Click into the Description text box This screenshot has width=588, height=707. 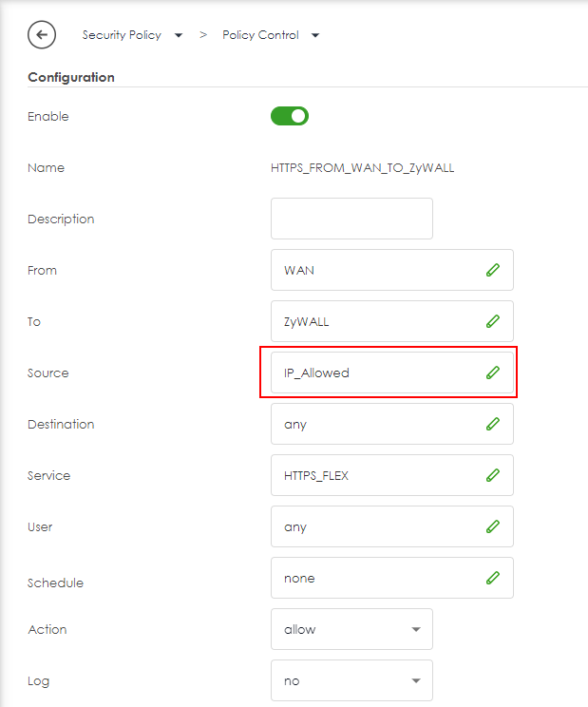click(351, 219)
